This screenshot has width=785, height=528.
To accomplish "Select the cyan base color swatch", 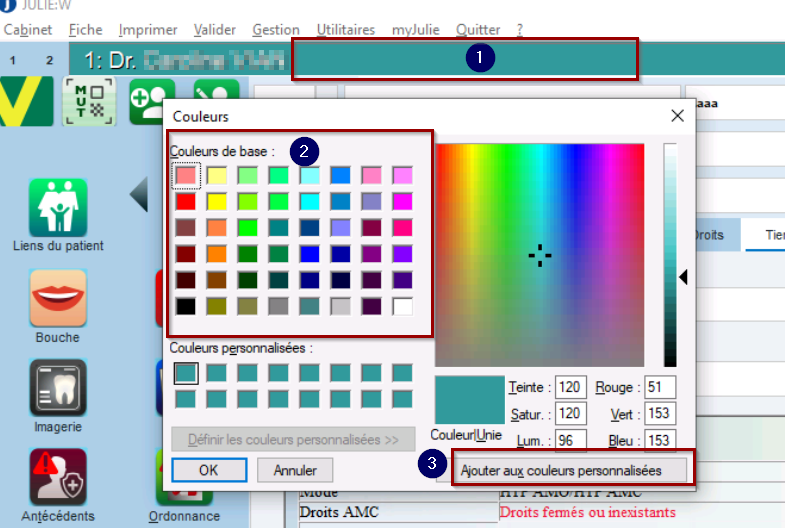I will click(309, 201).
